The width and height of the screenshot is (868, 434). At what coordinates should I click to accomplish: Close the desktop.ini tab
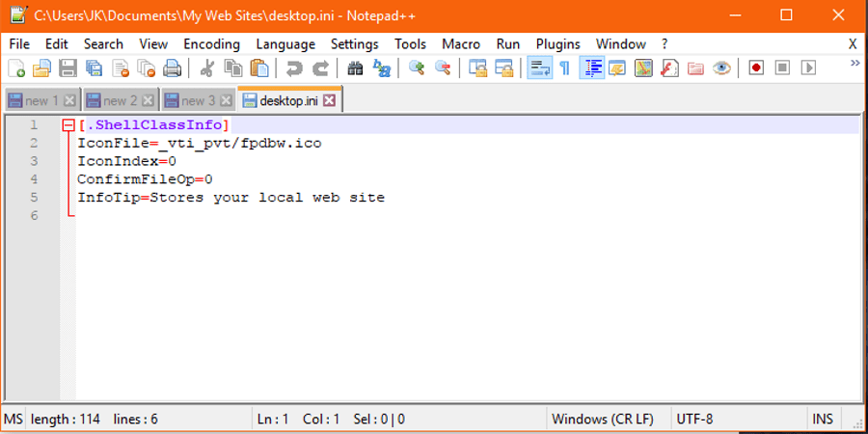(x=329, y=100)
